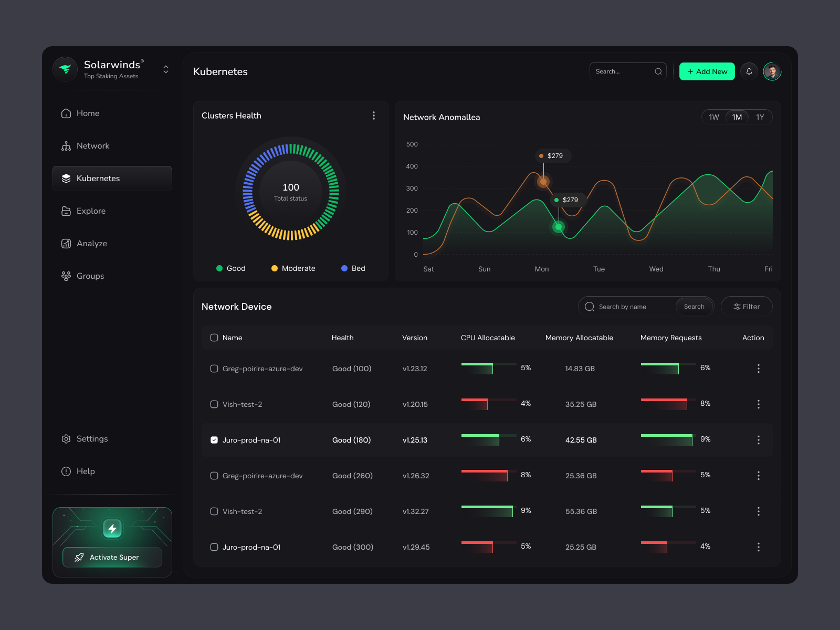Click the Help info icon
Viewport: 840px width, 630px height.
click(66, 471)
